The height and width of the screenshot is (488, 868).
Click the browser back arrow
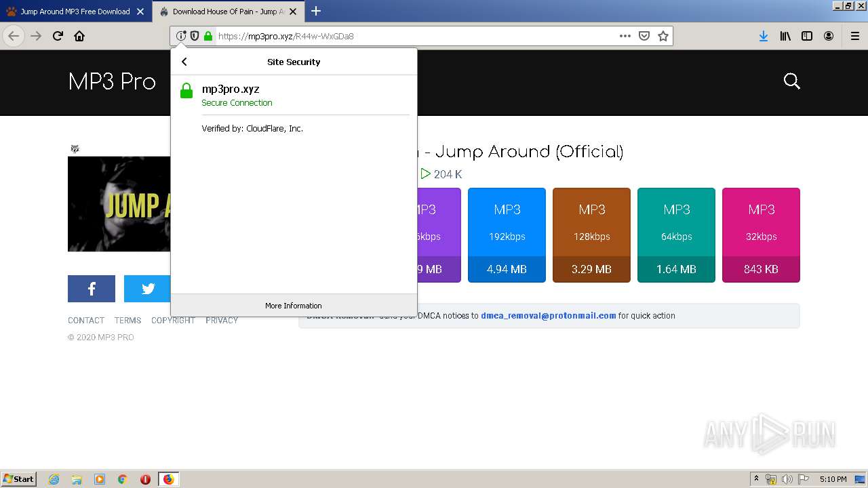click(14, 36)
